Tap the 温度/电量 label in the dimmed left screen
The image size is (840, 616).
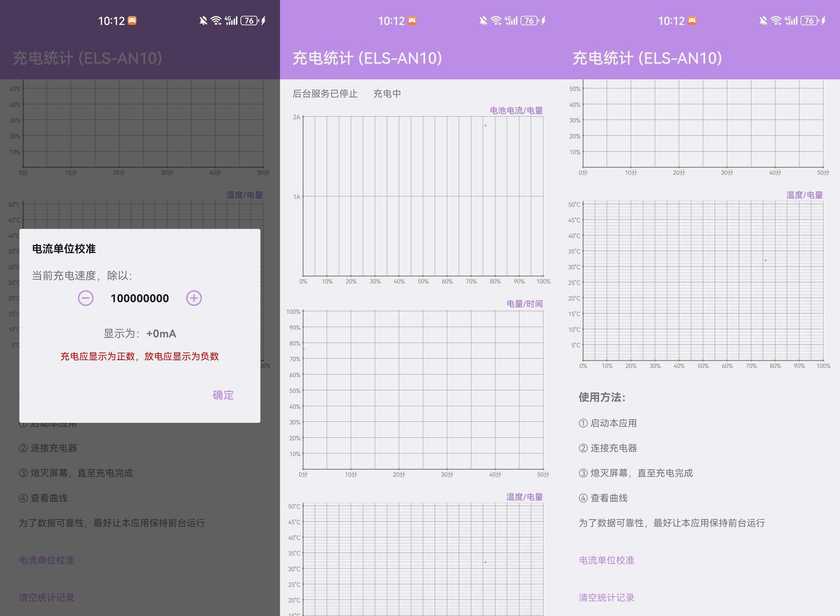coord(245,195)
